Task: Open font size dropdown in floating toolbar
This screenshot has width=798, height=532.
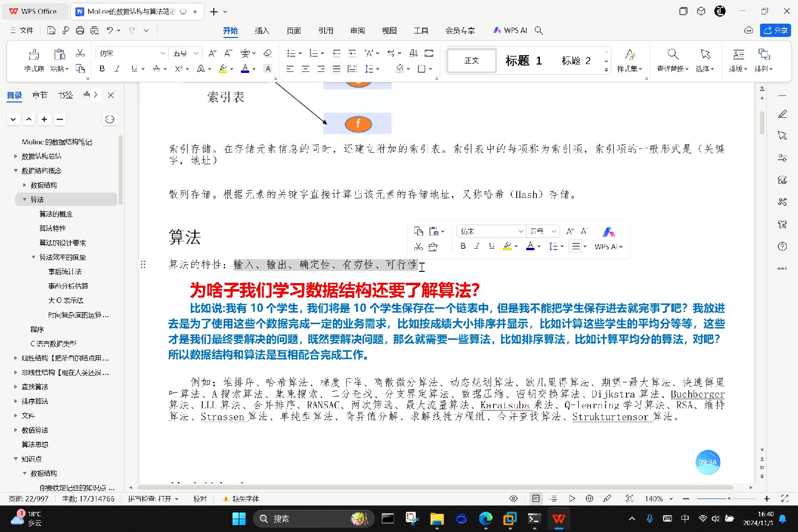Action: coord(554,231)
